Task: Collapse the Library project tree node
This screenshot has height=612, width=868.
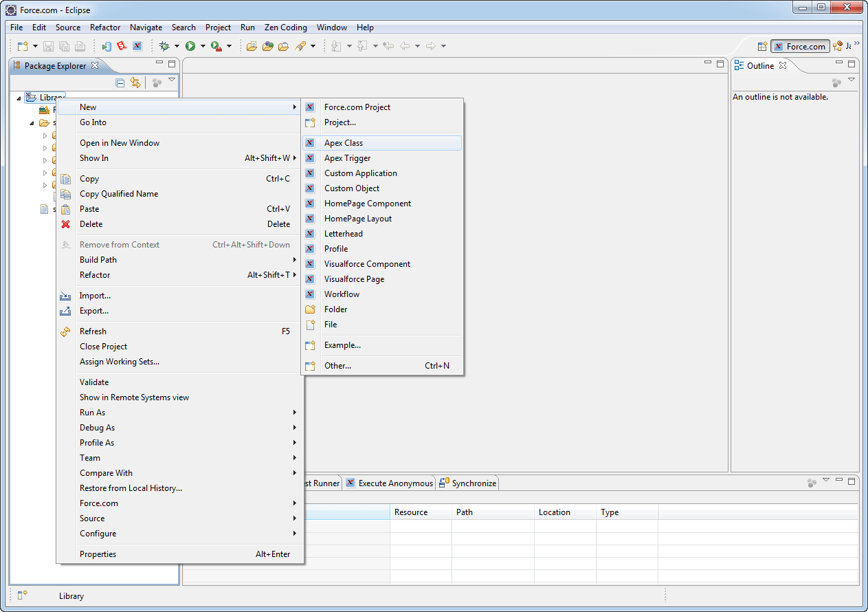Action: point(18,97)
